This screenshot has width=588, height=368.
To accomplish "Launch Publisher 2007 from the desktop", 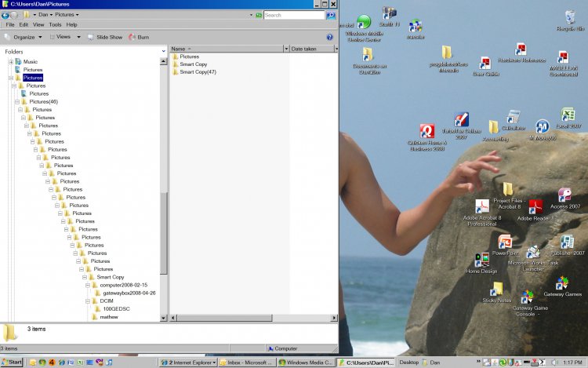I will pos(568,246).
